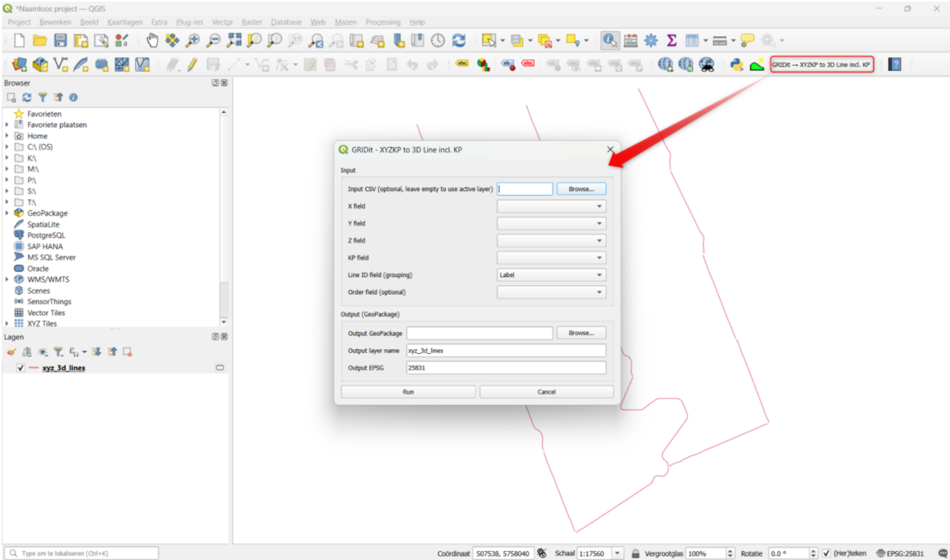
Task: Refresh the Browser panel
Action: click(27, 98)
